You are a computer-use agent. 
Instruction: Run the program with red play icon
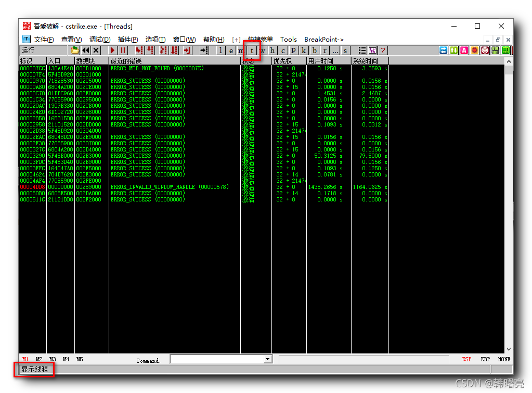[x=112, y=50]
